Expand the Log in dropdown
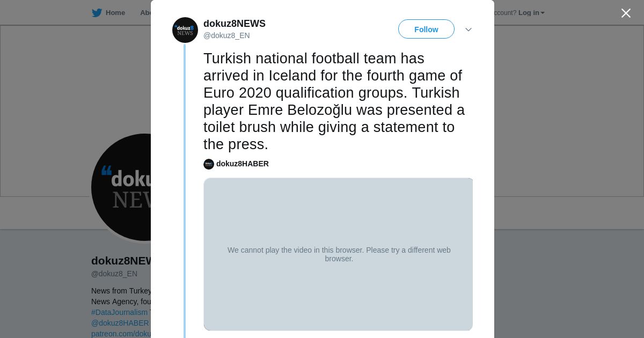 531,13
